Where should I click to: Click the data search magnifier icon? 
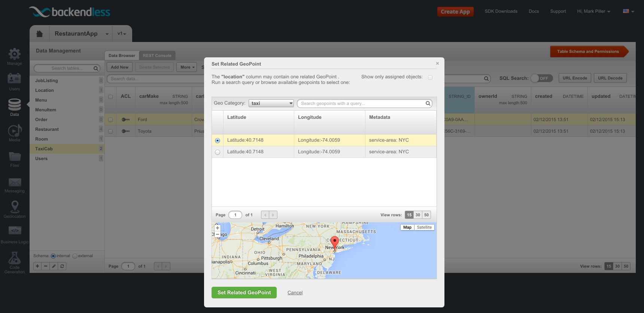[486, 79]
